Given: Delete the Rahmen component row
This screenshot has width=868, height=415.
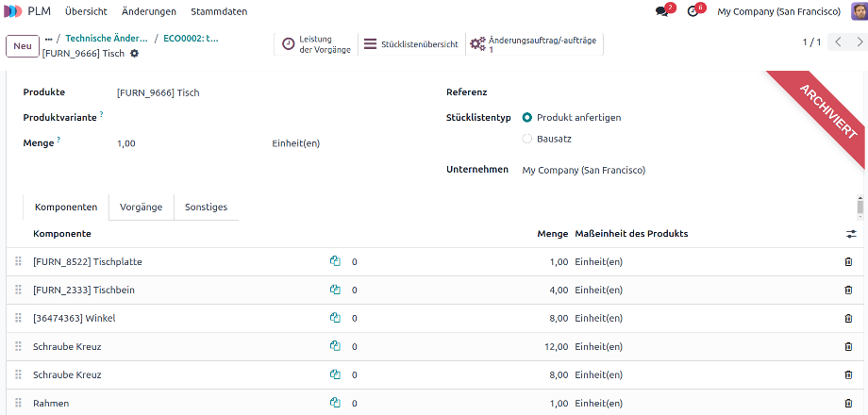Looking at the screenshot, I should click(848, 403).
